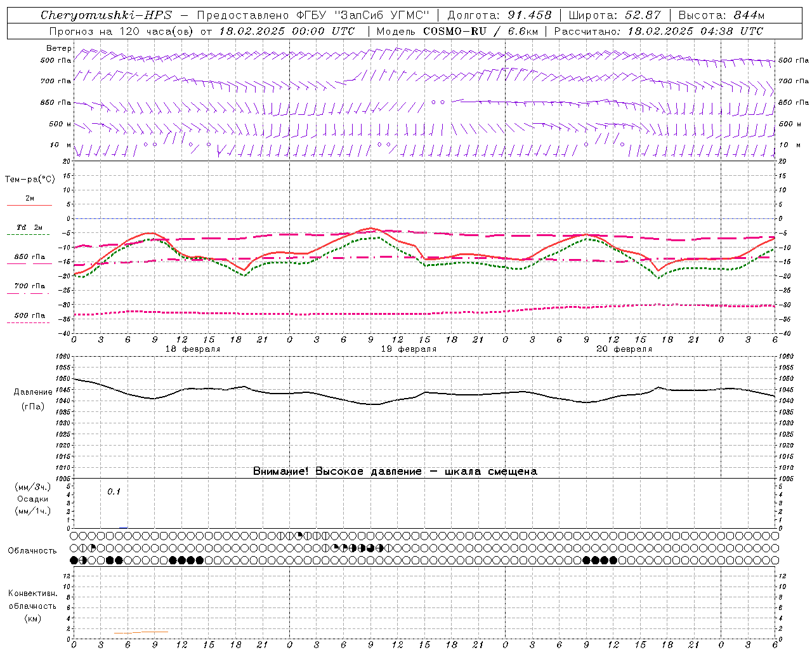Select the forecast start time 18.02.2025 00:00 UTC
The height and width of the screenshot is (650, 812).
tap(287, 31)
